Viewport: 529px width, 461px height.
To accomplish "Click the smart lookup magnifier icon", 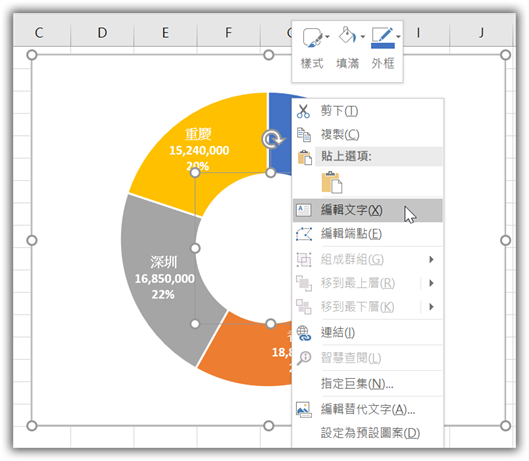I will [x=304, y=358].
